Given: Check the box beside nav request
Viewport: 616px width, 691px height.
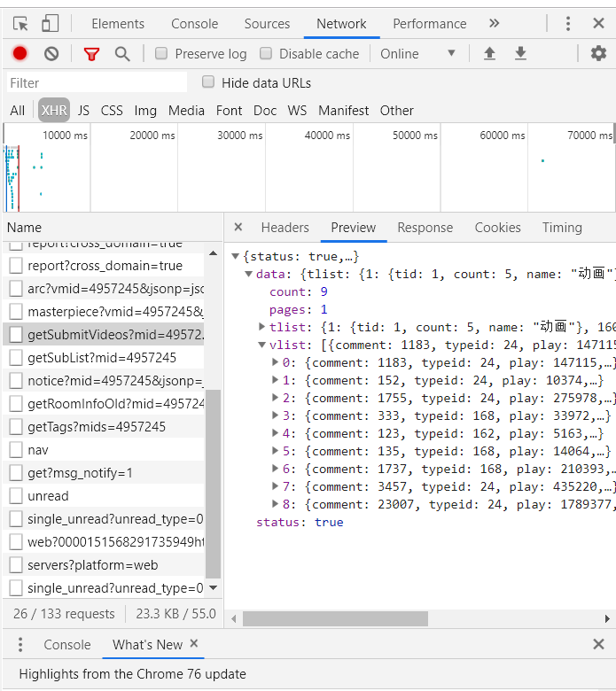Looking at the screenshot, I should [16, 449].
